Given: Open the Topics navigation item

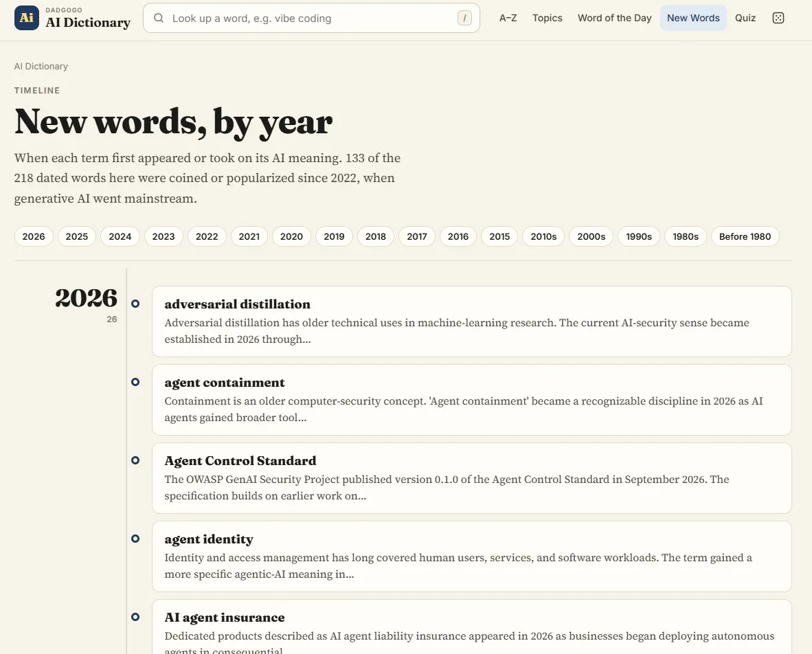Looking at the screenshot, I should click(548, 18).
